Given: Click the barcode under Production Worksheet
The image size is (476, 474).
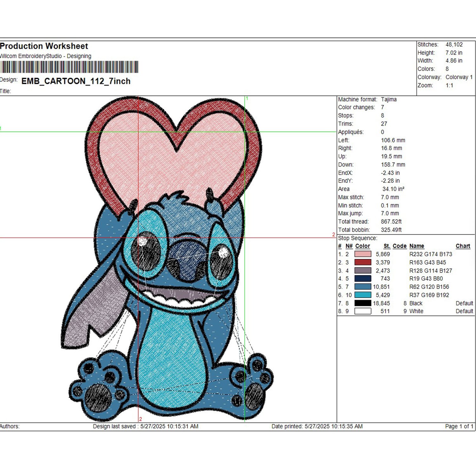Looking at the screenshot, I should point(69,67).
